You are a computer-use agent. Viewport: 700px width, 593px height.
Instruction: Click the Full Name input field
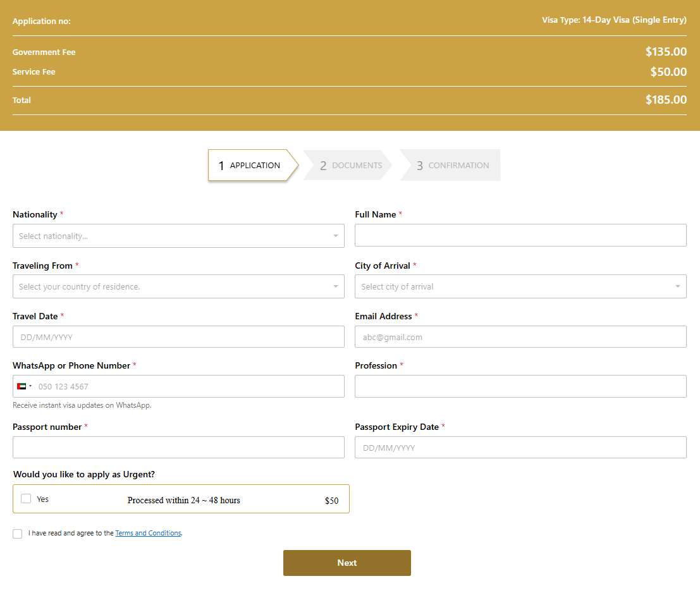click(x=520, y=235)
